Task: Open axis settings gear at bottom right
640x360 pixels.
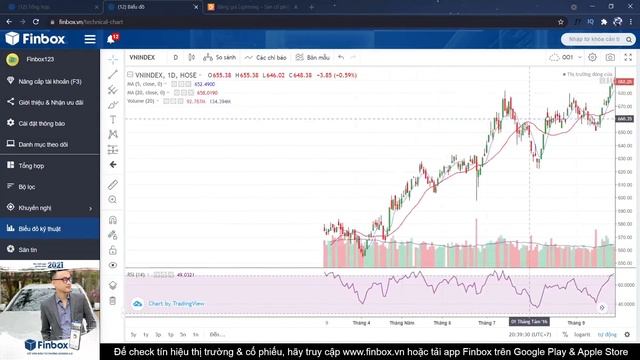Action: click(627, 334)
